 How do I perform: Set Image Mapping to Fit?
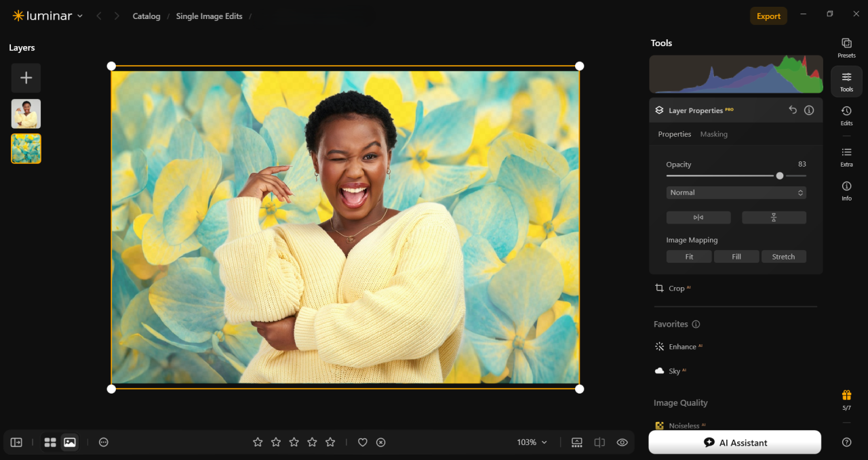[x=689, y=257]
